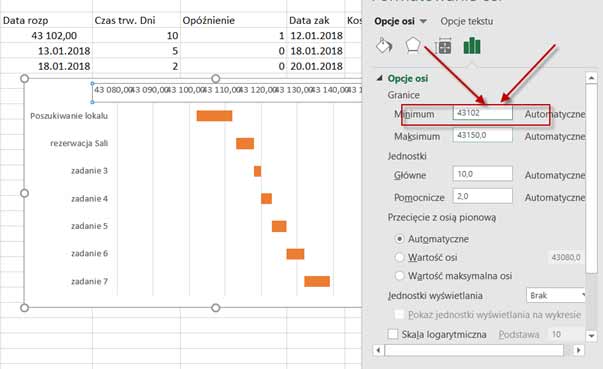Reset Minimum to Automatyczne
The image size is (603, 369).
555,114
